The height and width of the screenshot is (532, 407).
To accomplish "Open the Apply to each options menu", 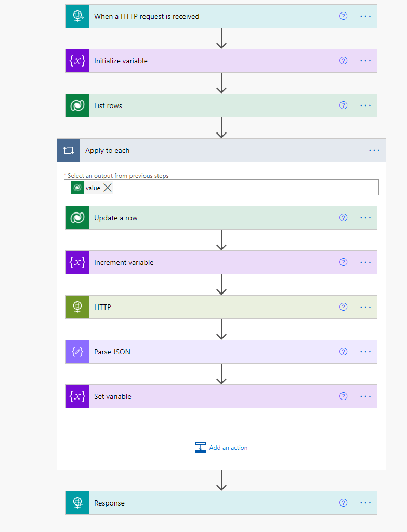I will (374, 150).
